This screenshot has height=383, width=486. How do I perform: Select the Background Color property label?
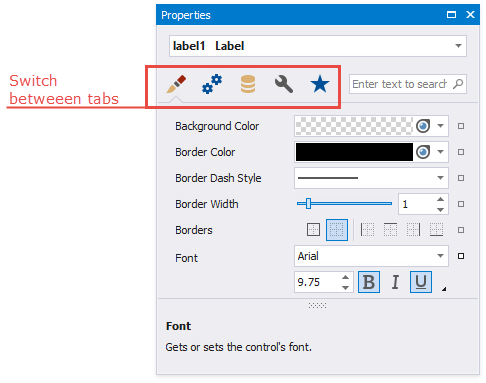tap(217, 126)
